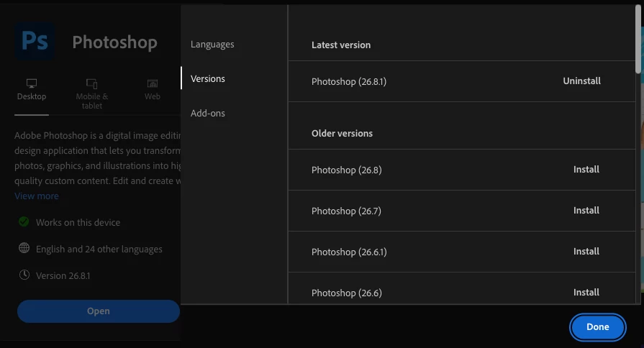Open the Add-ons section

208,113
